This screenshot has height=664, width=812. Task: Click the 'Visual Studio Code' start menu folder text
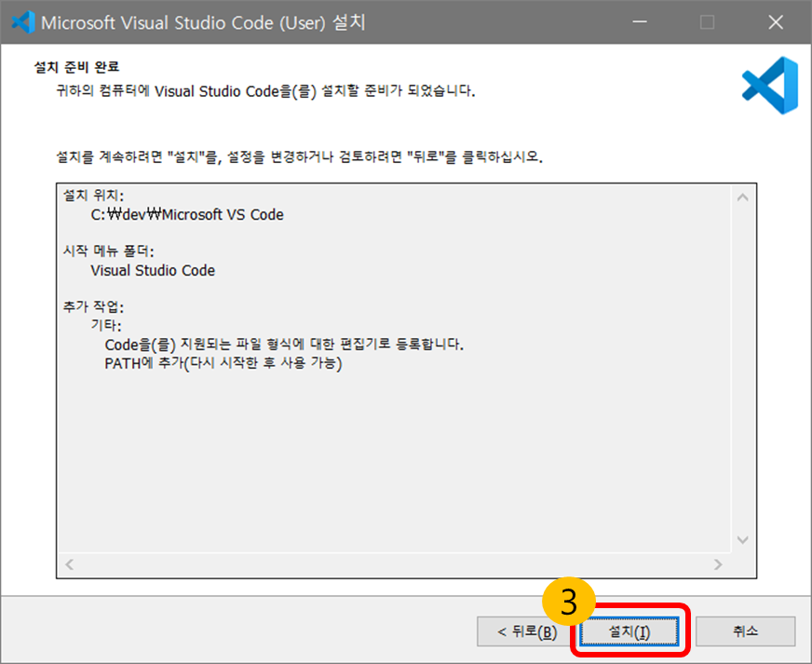click(x=153, y=270)
